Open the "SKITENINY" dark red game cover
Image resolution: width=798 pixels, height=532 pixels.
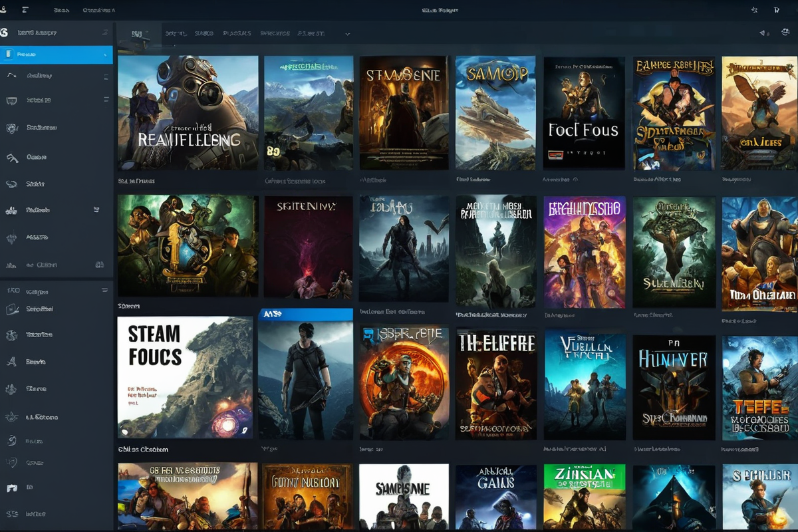pyautogui.click(x=309, y=247)
